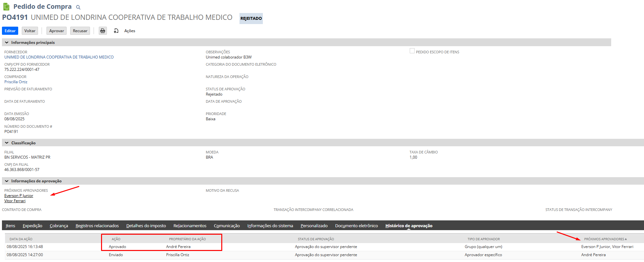Enable the Pedido Escopo de Itens checkbox

(x=412, y=51)
